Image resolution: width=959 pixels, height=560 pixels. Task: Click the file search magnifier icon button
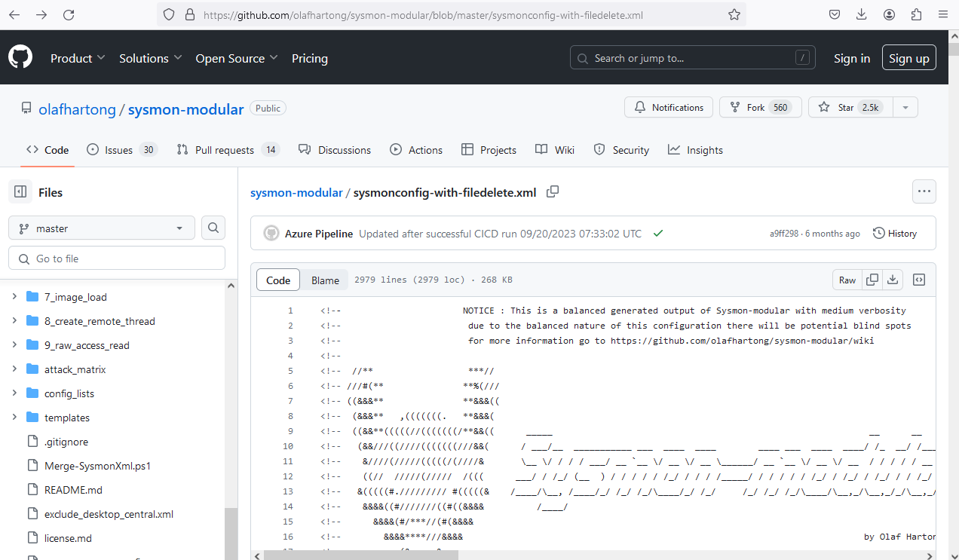pos(213,228)
